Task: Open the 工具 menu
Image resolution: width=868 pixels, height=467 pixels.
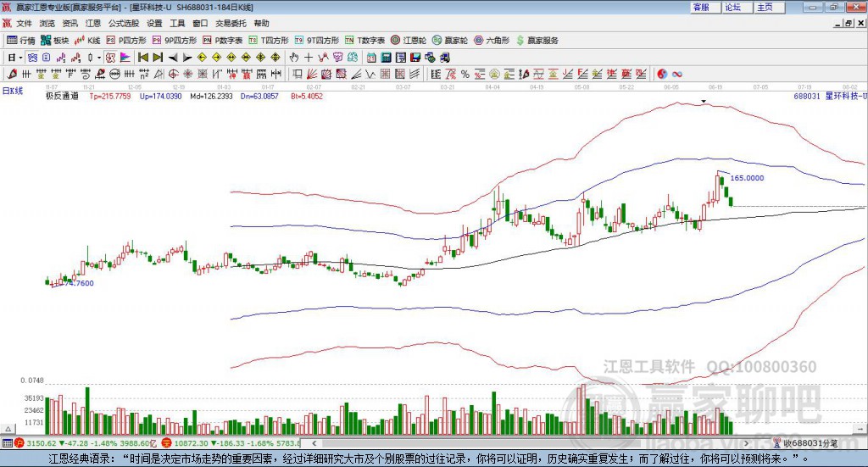Action: [x=177, y=23]
